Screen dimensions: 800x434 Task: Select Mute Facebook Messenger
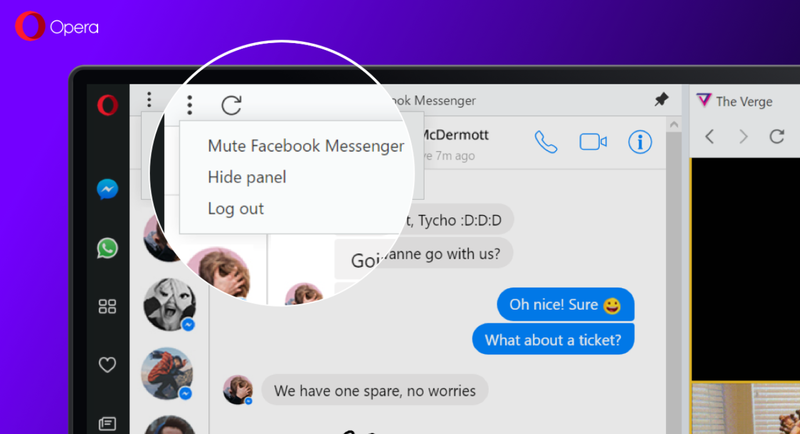click(306, 146)
